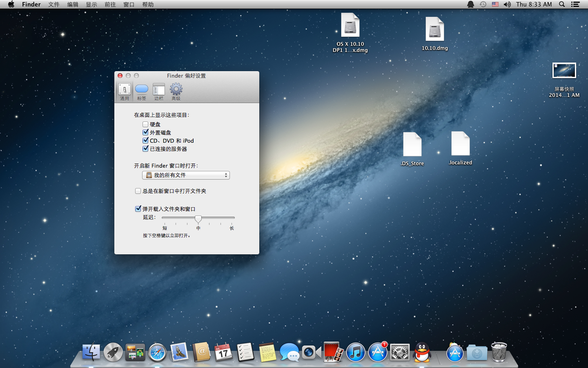Launch Safari compass from the Dock
Screen dimensions: 588x368
(157, 352)
